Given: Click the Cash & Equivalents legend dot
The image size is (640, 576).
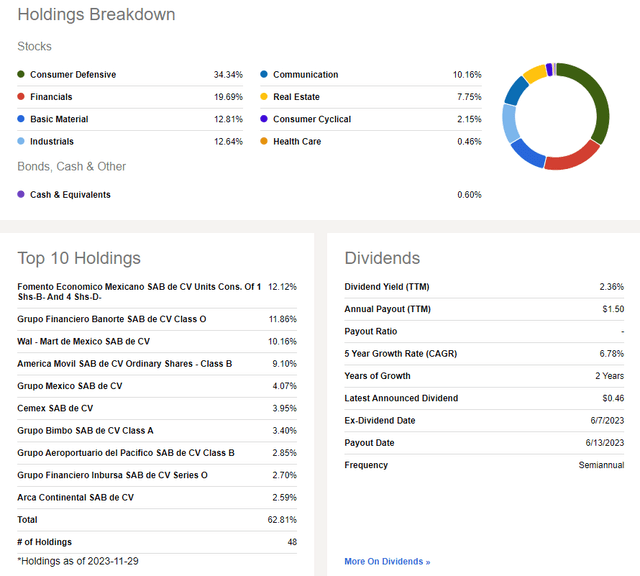Looking at the screenshot, I should (21, 194).
